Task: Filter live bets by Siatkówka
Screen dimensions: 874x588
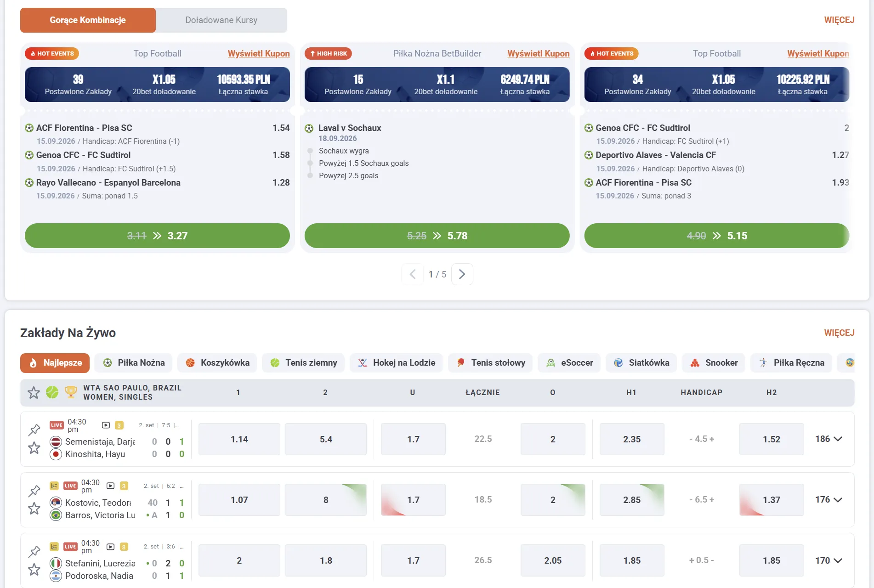Action: [x=641, y=363]
